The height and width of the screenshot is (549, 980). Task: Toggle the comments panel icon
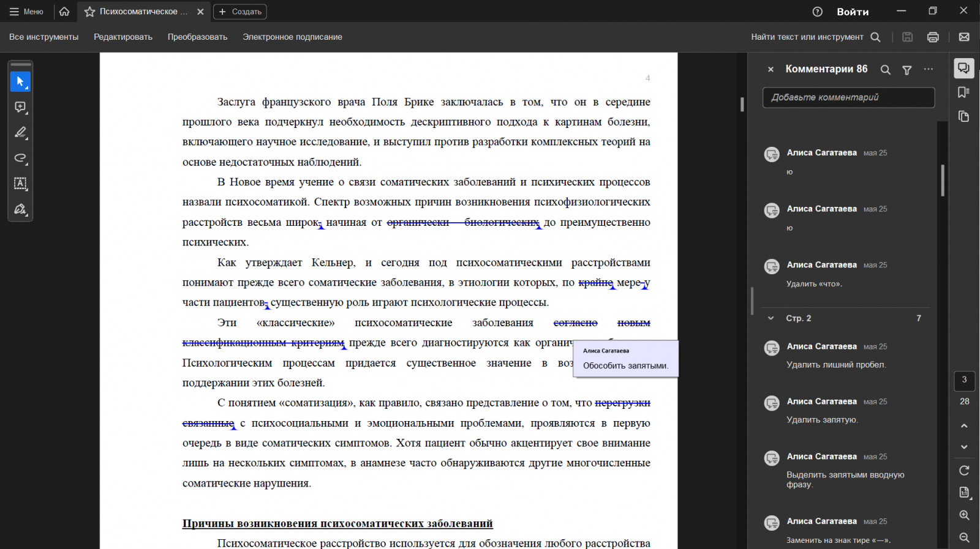point(963,68)
